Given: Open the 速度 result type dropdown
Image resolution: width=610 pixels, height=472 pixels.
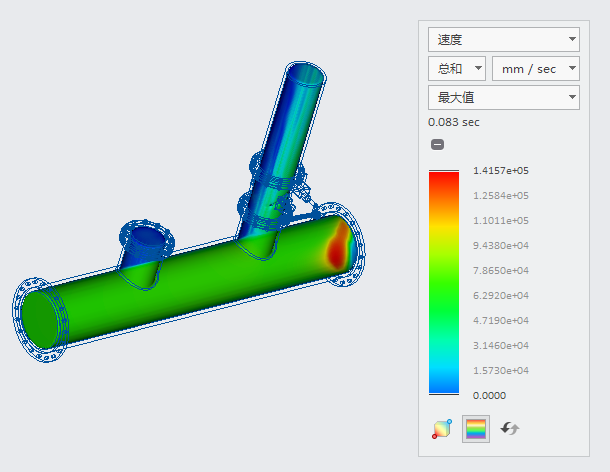Looking at the screenshot, I should pyautogui.click(x=503, y=40).
